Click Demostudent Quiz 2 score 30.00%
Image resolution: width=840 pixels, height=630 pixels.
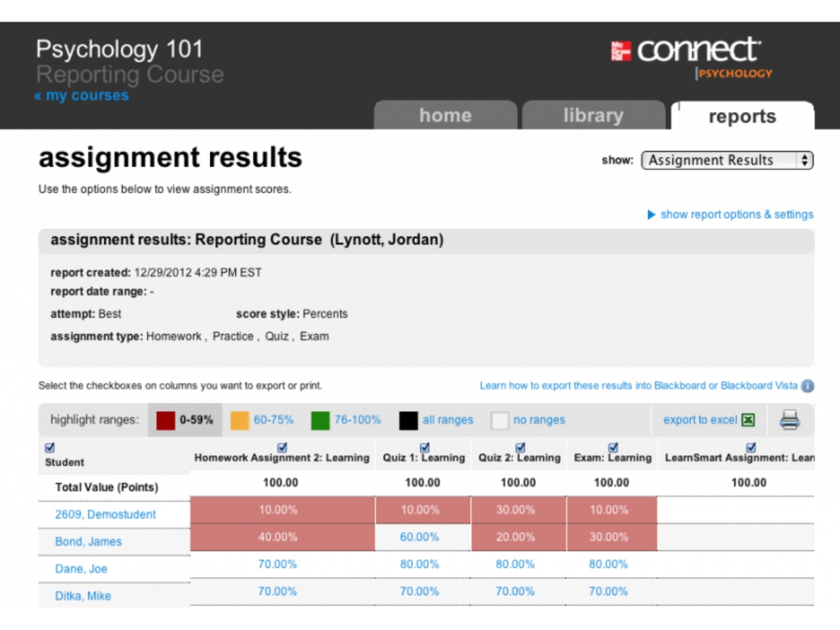coord(516,510)
